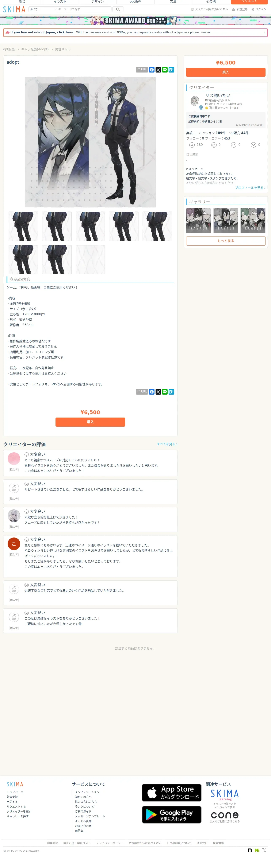Share on X via top icon

[x=158, y=70]
